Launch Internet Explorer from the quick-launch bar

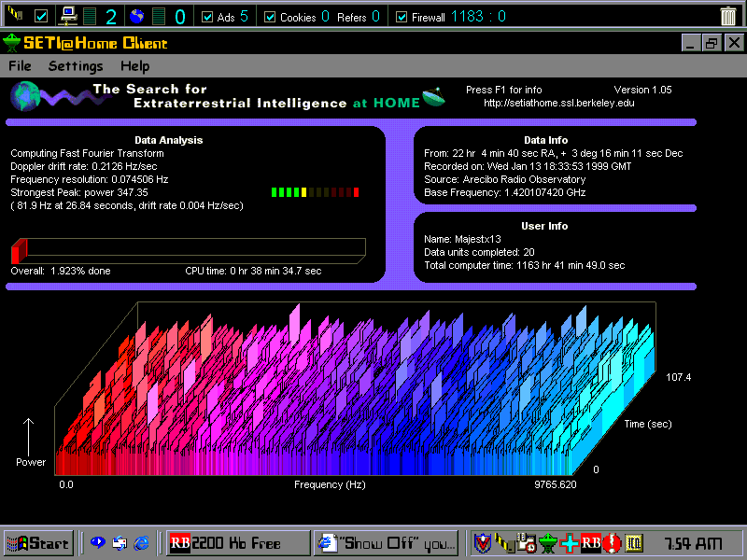point(141,542)
